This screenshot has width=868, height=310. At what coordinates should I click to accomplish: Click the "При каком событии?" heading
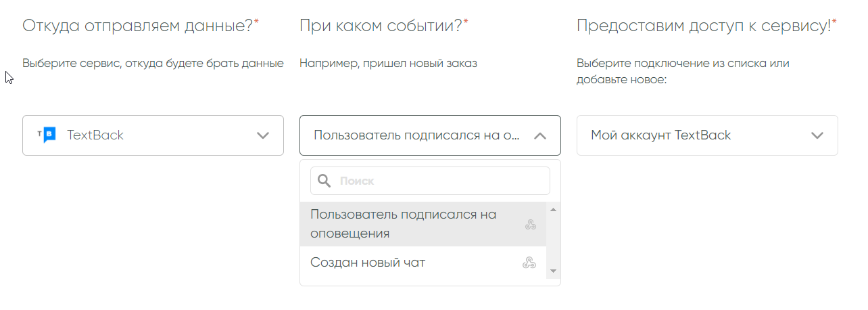(x=381, y=26)
